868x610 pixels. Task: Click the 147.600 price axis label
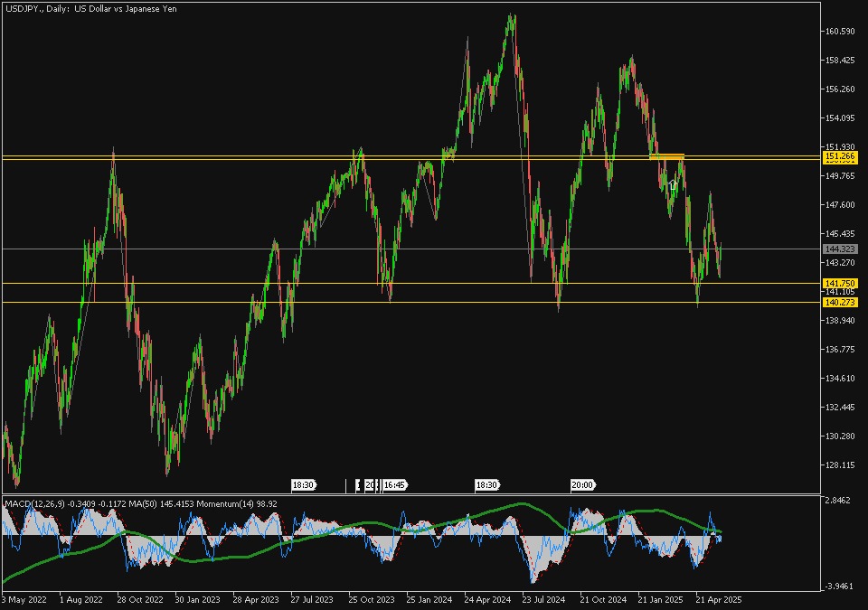(840, 205)
